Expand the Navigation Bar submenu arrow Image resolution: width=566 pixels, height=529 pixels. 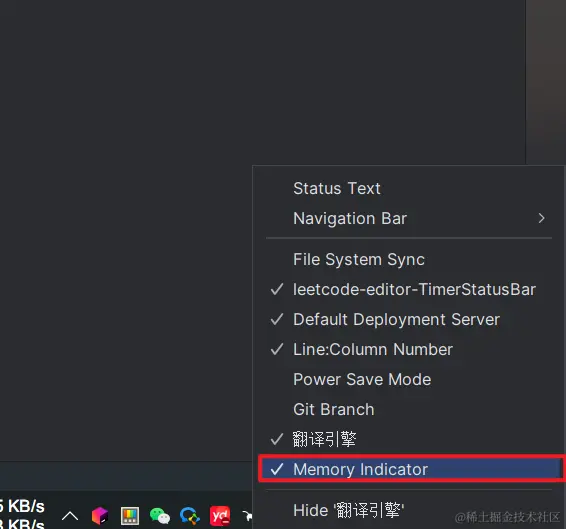[541, 218]
